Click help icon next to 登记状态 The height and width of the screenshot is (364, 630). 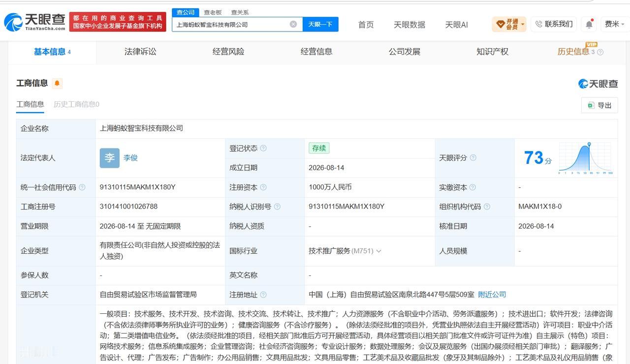[x=263, y=148]
